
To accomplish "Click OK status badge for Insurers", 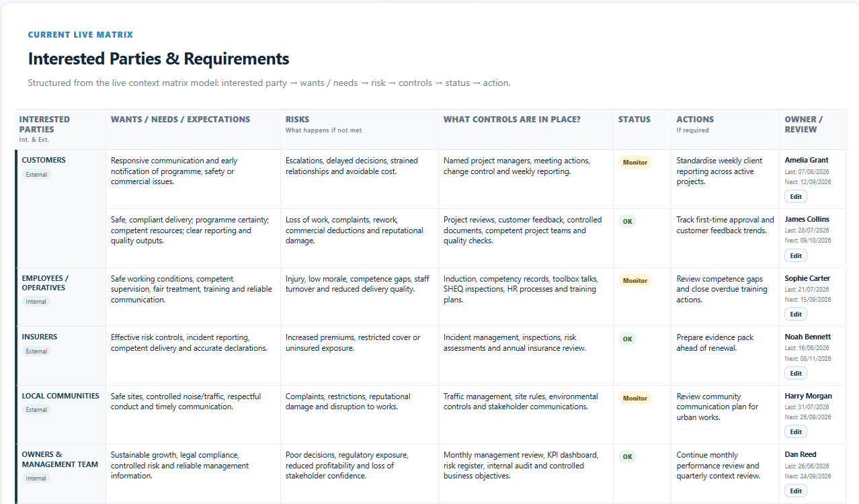I will tap(627, 339).
